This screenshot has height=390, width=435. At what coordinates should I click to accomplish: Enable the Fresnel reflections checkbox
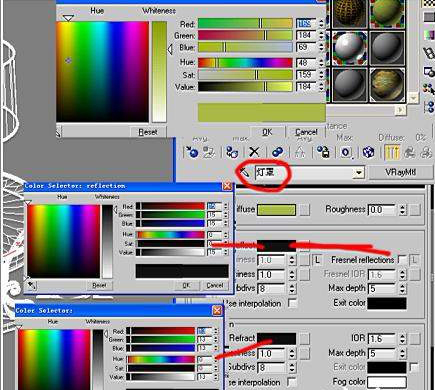402,259
